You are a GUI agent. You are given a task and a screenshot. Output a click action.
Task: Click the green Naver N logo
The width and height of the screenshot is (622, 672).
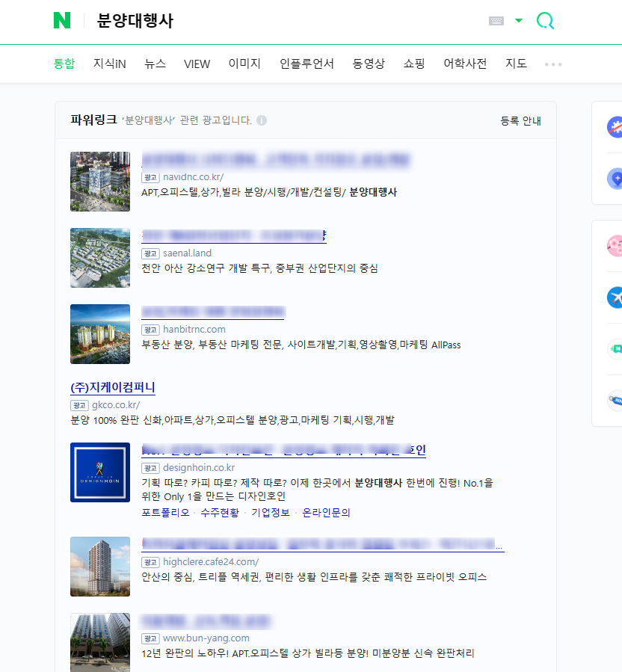(x=62, y=20)
